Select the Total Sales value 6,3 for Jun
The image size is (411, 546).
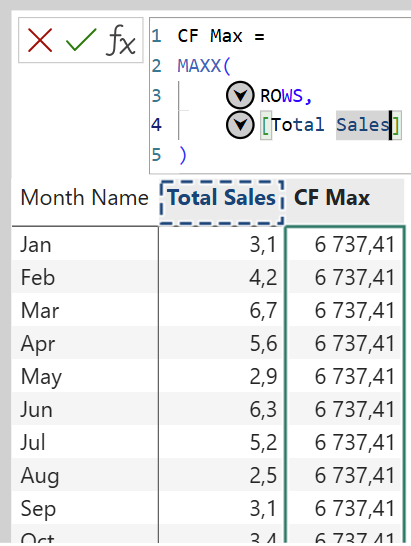[x=263, y=410]
